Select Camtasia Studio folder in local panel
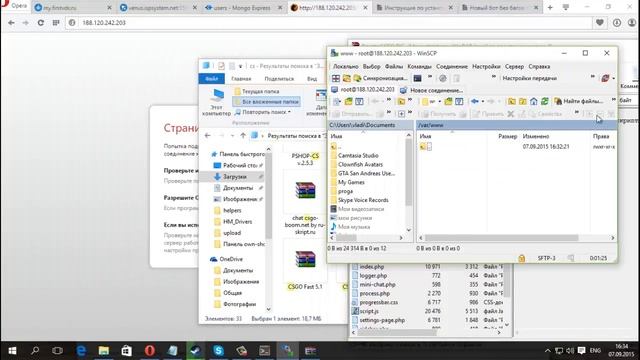The width and height of the screenshot is (640, 360). [354, 156]
